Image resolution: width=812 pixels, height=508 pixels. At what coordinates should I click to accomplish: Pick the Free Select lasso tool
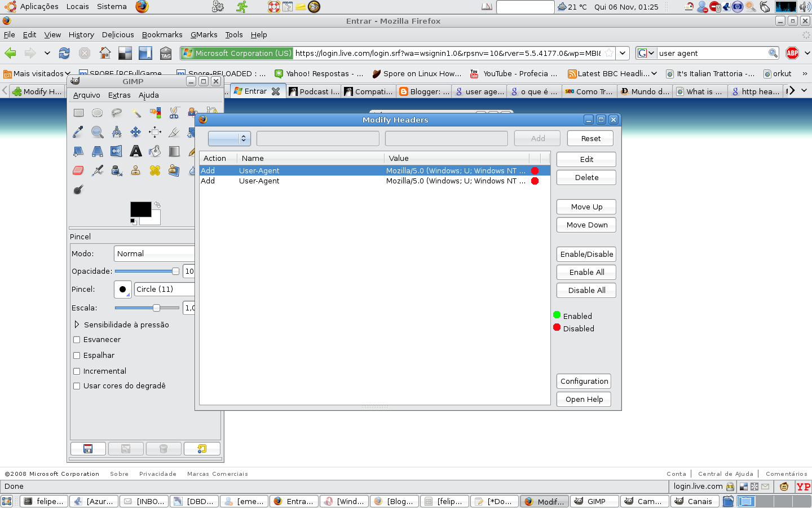click(117, 113)
